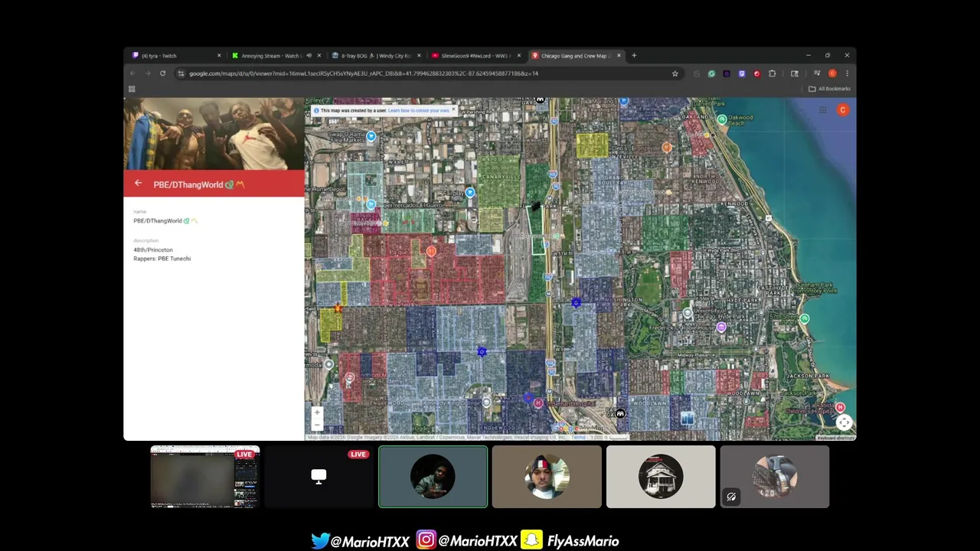Screen dimensions: 980x551
Task: Open the Terms link at map bottom
Action: (578, 437)
